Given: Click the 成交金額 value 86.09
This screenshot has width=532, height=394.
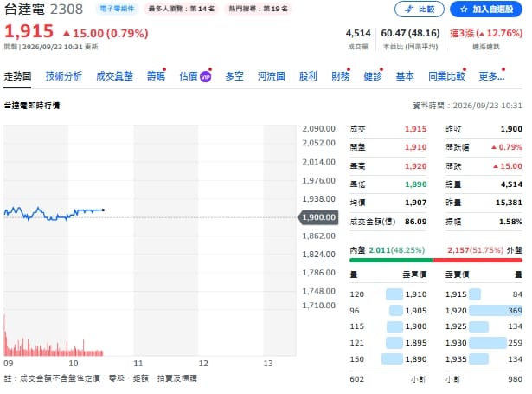Looking at the screenshot, I should [415, 222].
